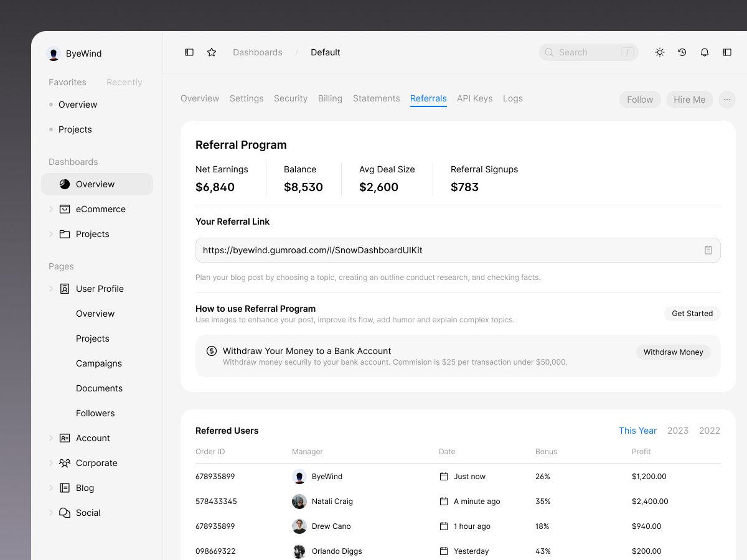This screenshot has width=747, height=560.
Task: Click Natali Craig's avatar
Action: [299, 502]
